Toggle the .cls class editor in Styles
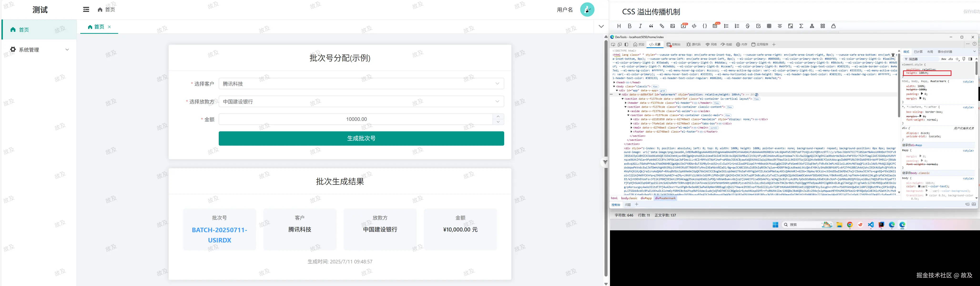 (x=951, y=59)
